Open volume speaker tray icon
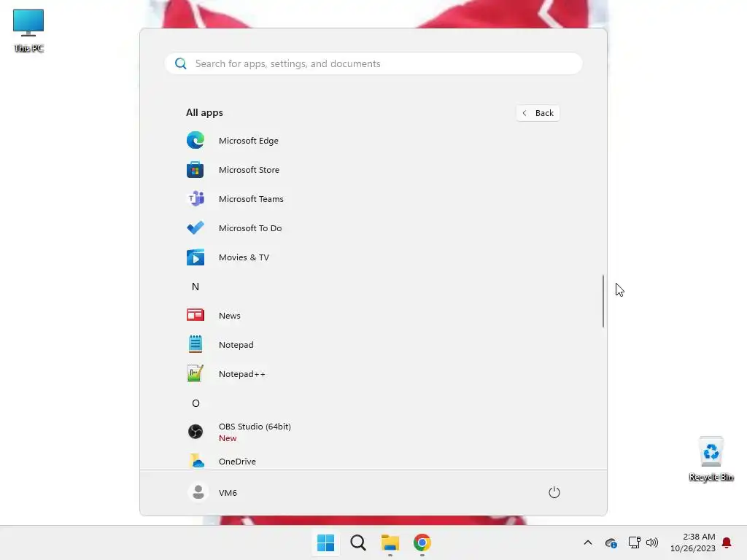747x560 pixels. click(652, 542)
